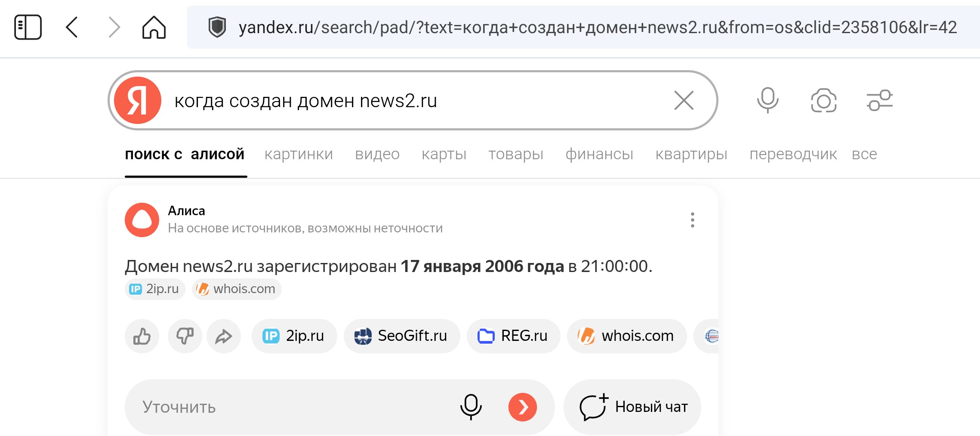The height and width of the screenshot is (436, 980).
Task: Click the shield site protection icon
Action: [217, 27]
